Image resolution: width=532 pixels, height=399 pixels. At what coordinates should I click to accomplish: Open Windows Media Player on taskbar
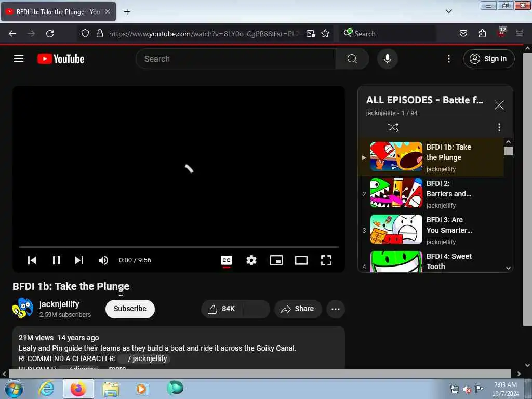pyautogui.click(x=142, y=389)
